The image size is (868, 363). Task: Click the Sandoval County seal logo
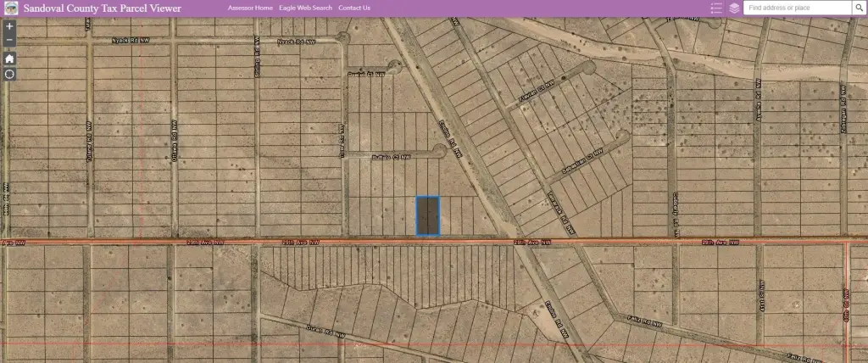[10, 8]
